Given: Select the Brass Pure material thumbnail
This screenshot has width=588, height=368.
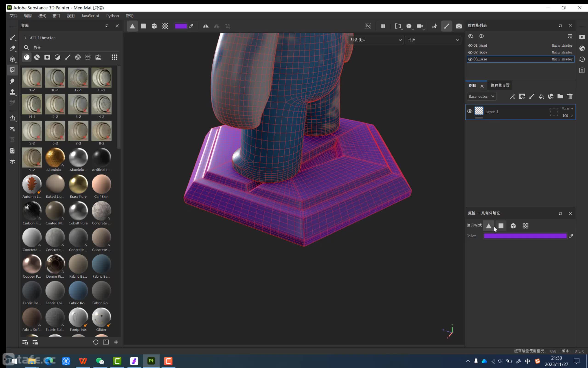Looking at the screenshot, I should tap(78, 184).
